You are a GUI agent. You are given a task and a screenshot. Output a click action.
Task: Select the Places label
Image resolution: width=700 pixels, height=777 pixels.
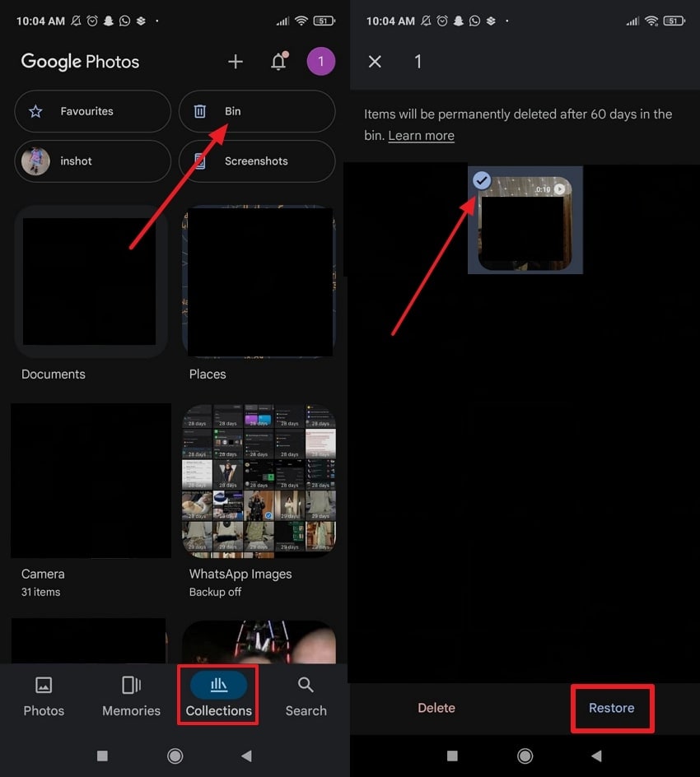pos(208,375)
